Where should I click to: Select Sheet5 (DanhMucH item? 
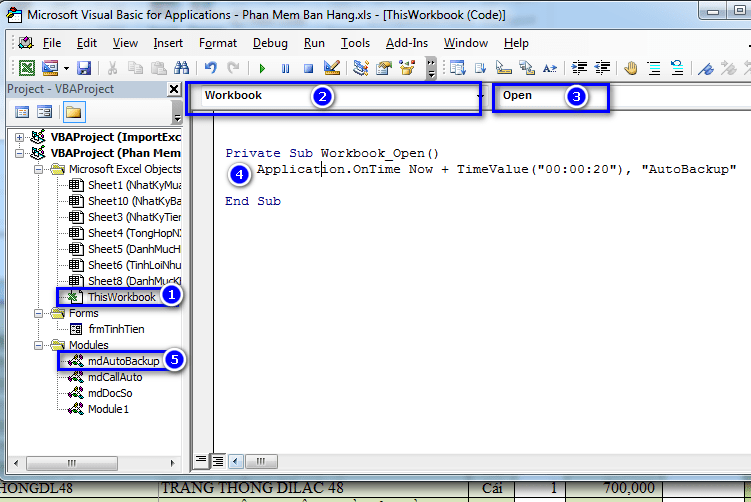point(125,249)
